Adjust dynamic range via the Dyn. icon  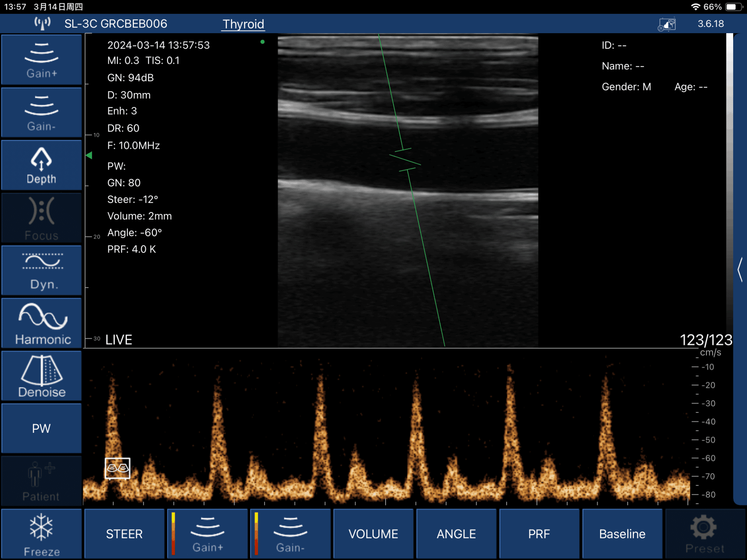(x=41, y=270)
